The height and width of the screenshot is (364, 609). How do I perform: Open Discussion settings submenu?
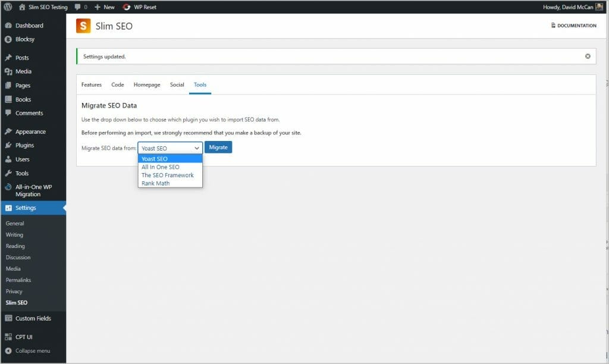tap(18, 257)
